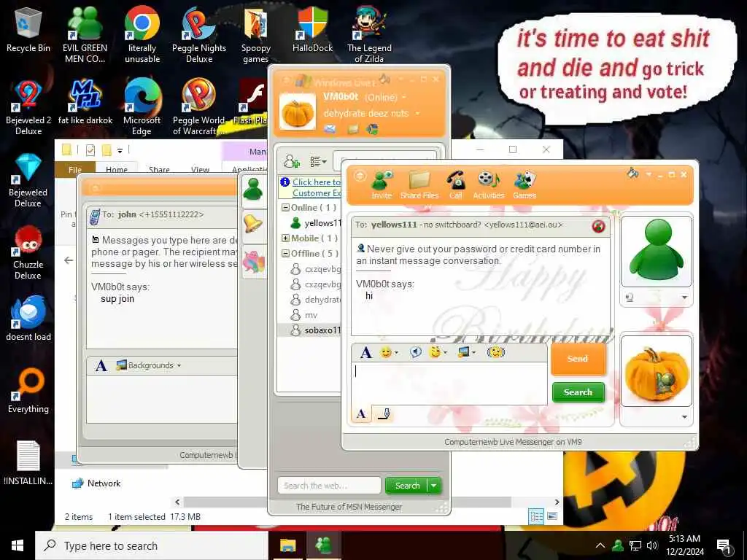Click in the chat message input box
Viewport: 747px width, 560px height.
(449, 384)
